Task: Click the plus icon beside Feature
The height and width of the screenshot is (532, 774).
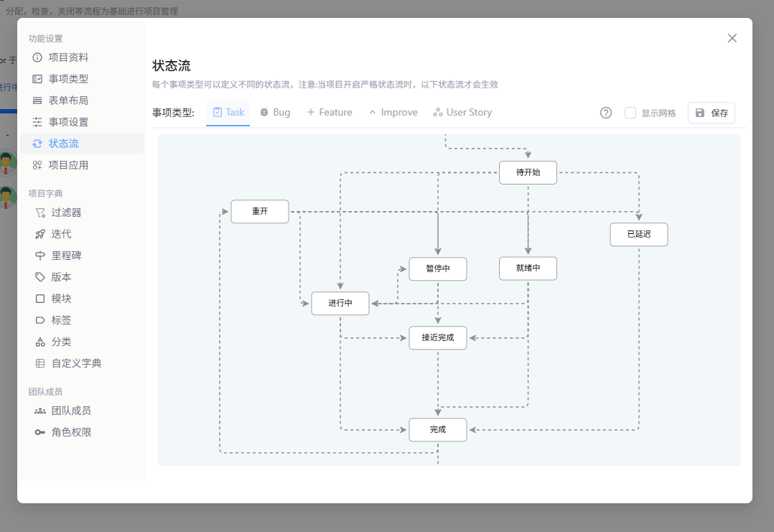Action: coord(310,112)
